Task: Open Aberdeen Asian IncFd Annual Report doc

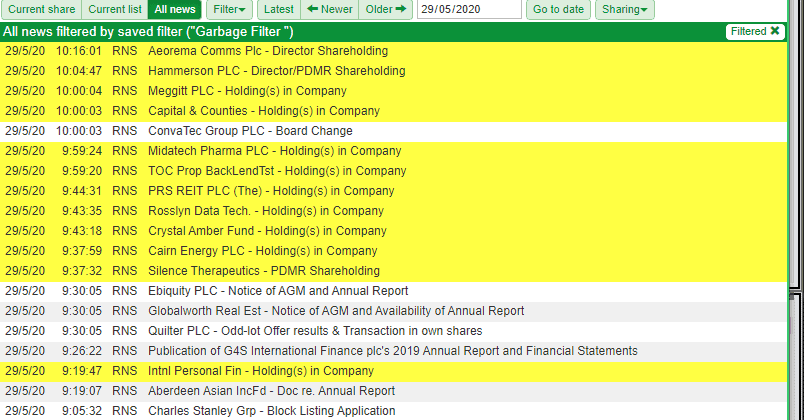Action: point(272,391)
